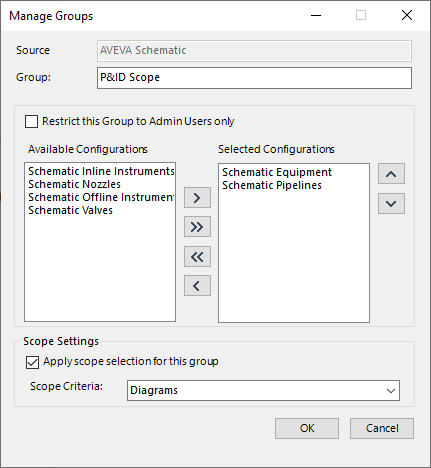Close the Manage Groups dialog
This screenshot has width=431, height=468.
(407, 15)
